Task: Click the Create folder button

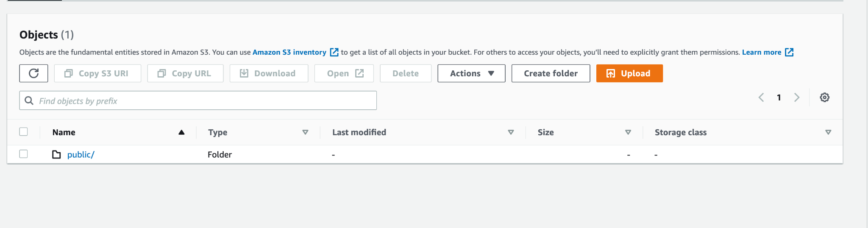Action: [x=551, y=73]
